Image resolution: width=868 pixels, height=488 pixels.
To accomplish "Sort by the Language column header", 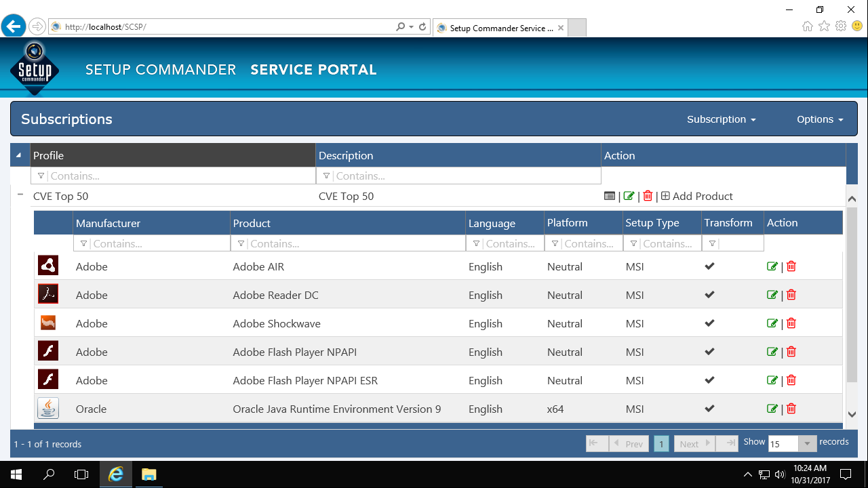I will click(505, 223).
